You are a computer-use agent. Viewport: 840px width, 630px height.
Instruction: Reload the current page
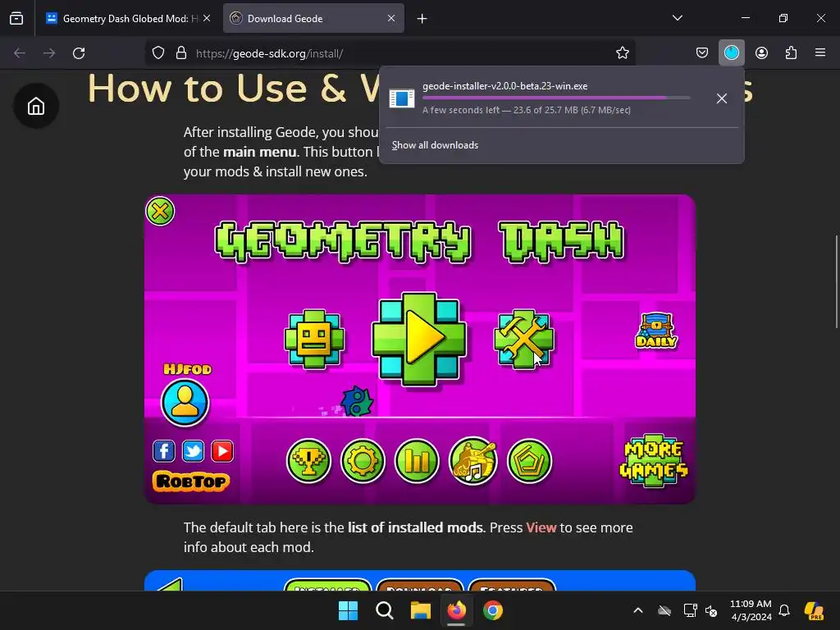79,53
